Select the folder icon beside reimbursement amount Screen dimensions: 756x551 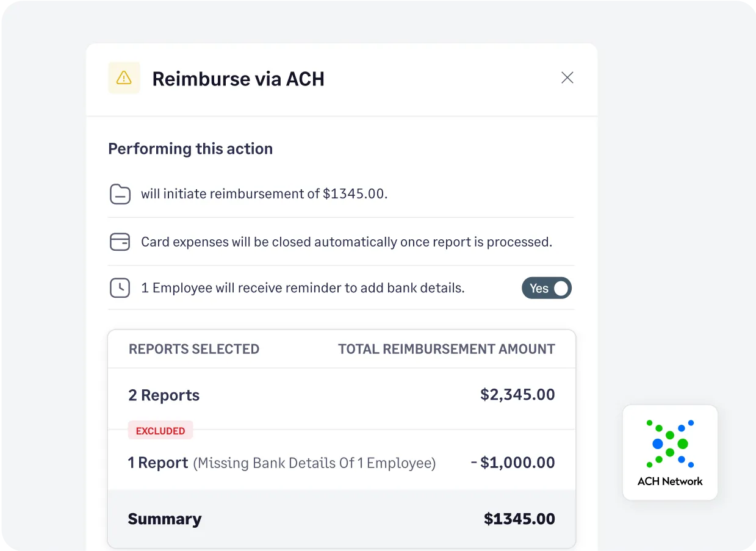coord(120,193)
